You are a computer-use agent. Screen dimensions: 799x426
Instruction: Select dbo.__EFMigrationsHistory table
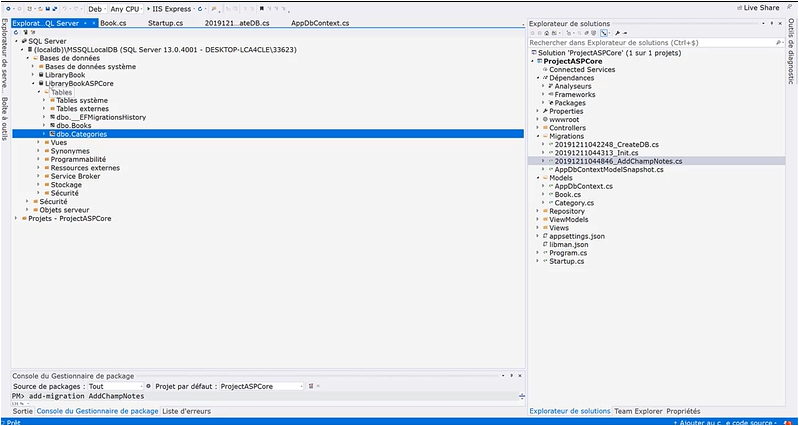[x=101, y=117]
